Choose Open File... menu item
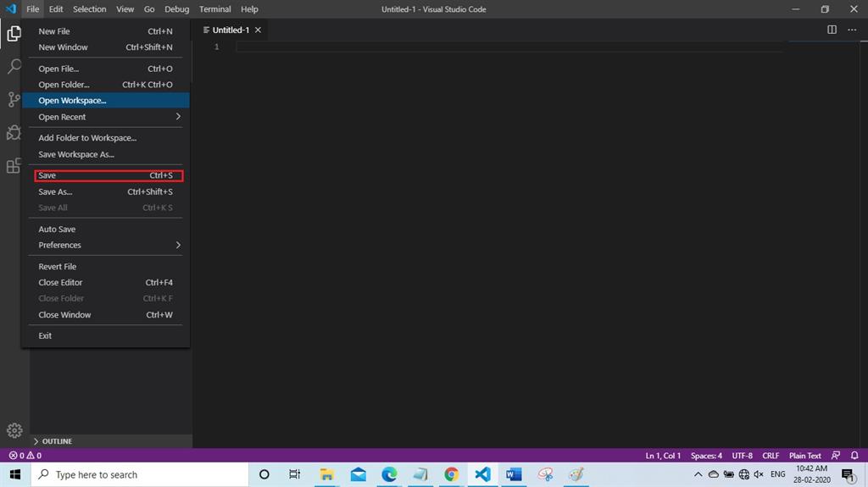The width and height of the screenshot is (868, 487). (x=106, y=69)
